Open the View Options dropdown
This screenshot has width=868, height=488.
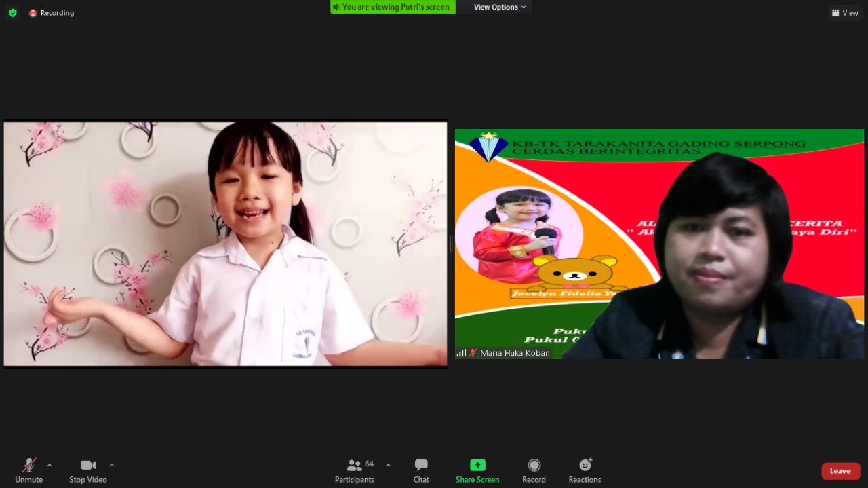click(499, 7)
